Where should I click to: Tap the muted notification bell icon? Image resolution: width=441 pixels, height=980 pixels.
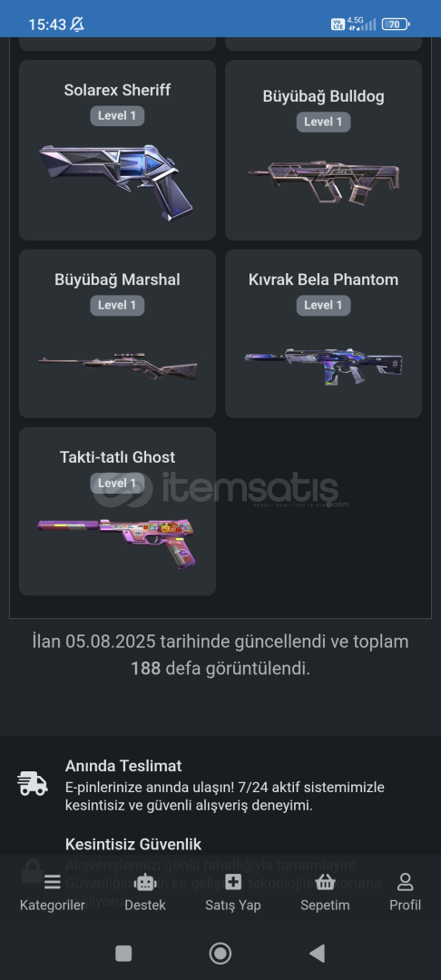tap(77, 24)
